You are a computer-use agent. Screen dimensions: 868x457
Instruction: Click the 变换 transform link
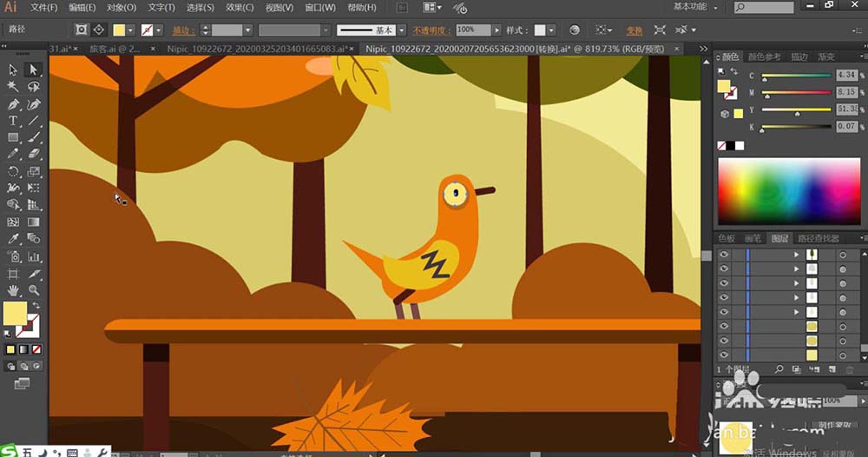click(635, 30)
